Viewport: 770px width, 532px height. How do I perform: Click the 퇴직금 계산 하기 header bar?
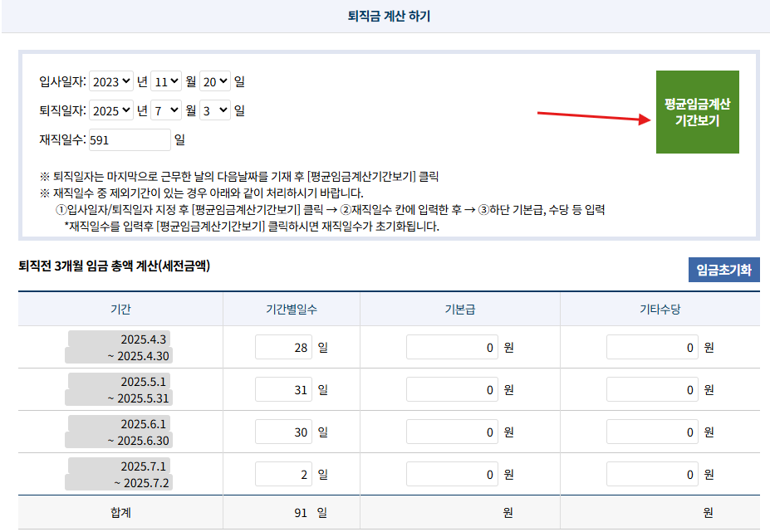[385, 17]
